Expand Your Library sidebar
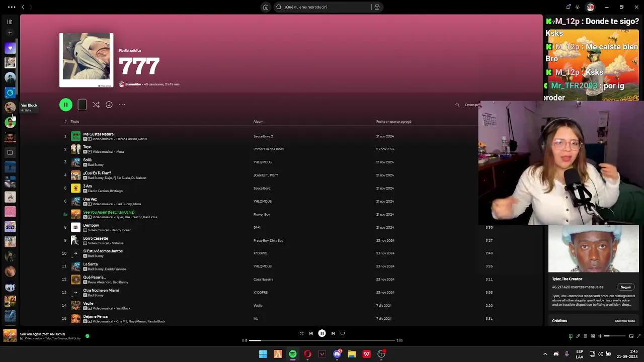The width and height of the screenshot is (644, 362). click(10, 22)
